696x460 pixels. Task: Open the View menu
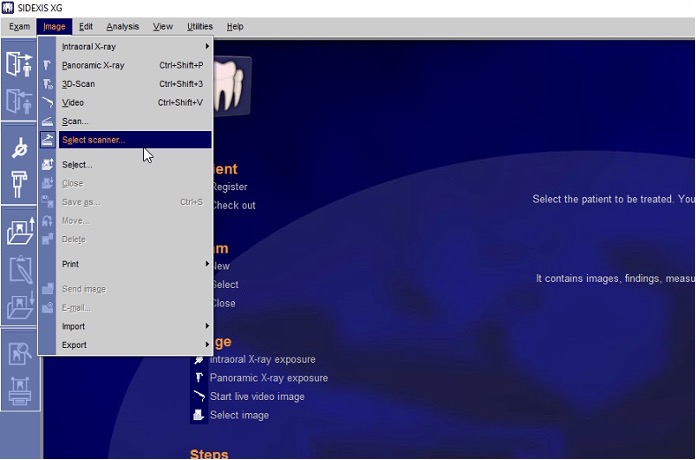[x=163, y=27]
